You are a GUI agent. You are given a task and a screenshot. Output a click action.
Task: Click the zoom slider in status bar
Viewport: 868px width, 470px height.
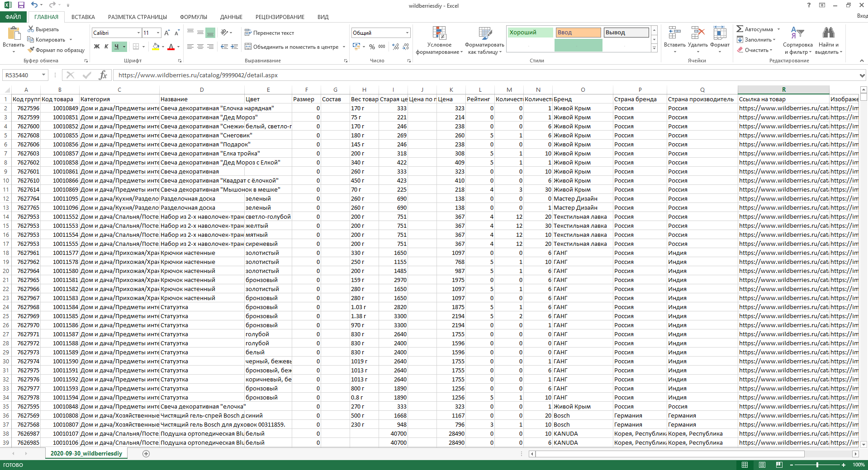point(817,465)
